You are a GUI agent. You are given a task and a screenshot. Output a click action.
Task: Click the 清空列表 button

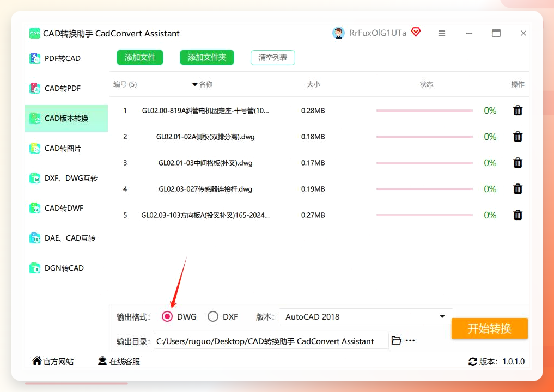click(x=273, y=58)
